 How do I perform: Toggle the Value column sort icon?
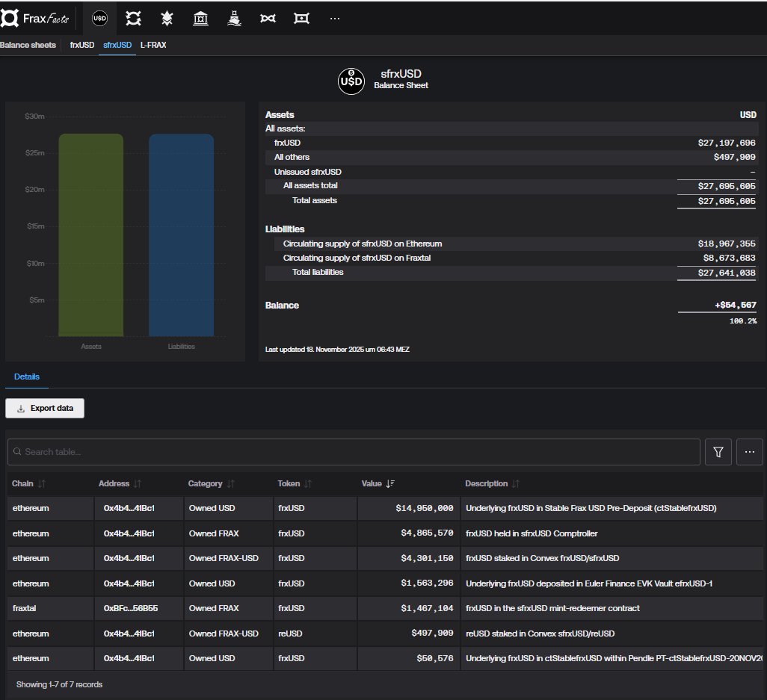390,483
